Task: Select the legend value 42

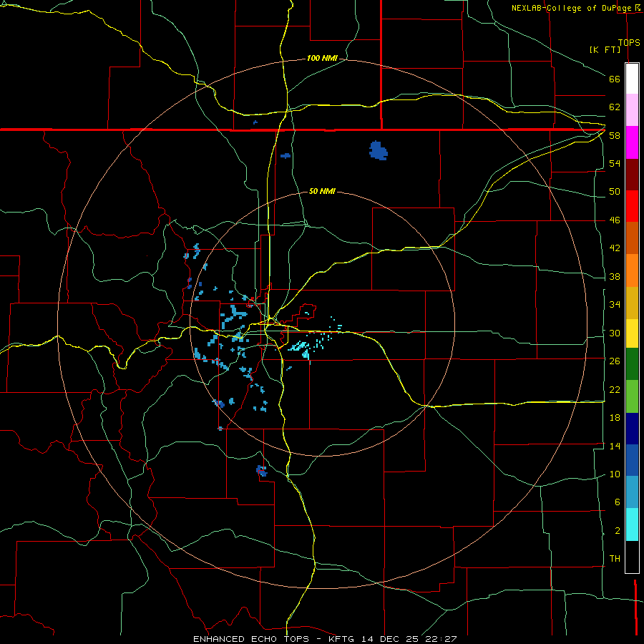Action: pyautogui.click(x=615, y=248)
